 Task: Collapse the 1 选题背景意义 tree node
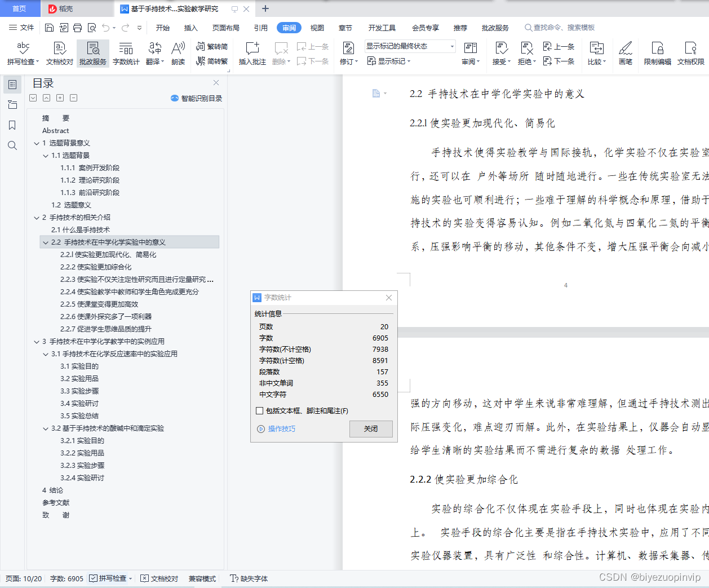[x=37, y=143]
